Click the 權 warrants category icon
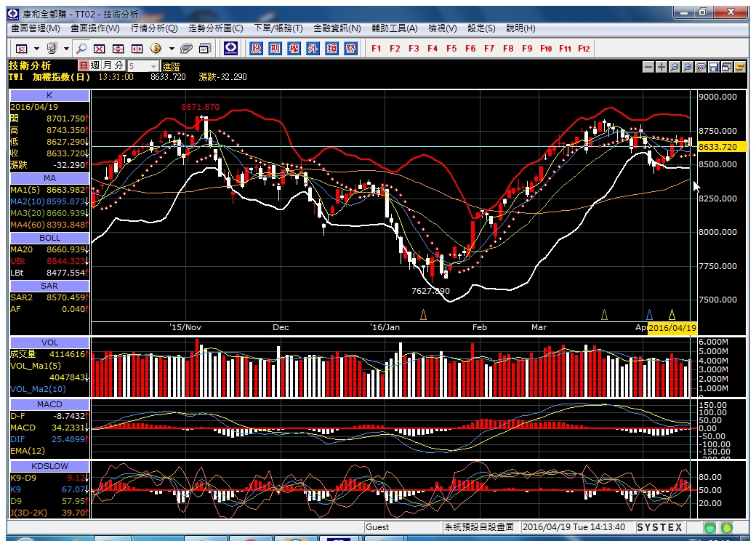The width and height of the screenshot is (756, 541). coord(294,48)
